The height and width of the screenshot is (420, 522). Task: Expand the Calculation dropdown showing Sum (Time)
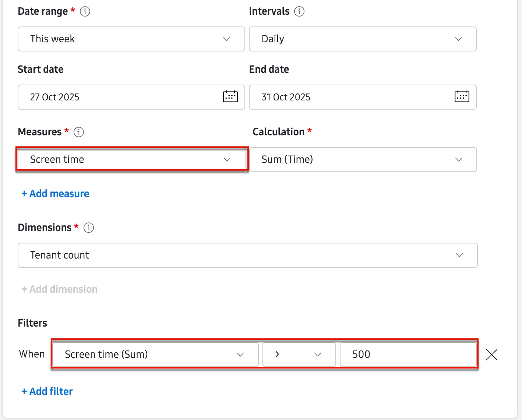pos(363,159)
